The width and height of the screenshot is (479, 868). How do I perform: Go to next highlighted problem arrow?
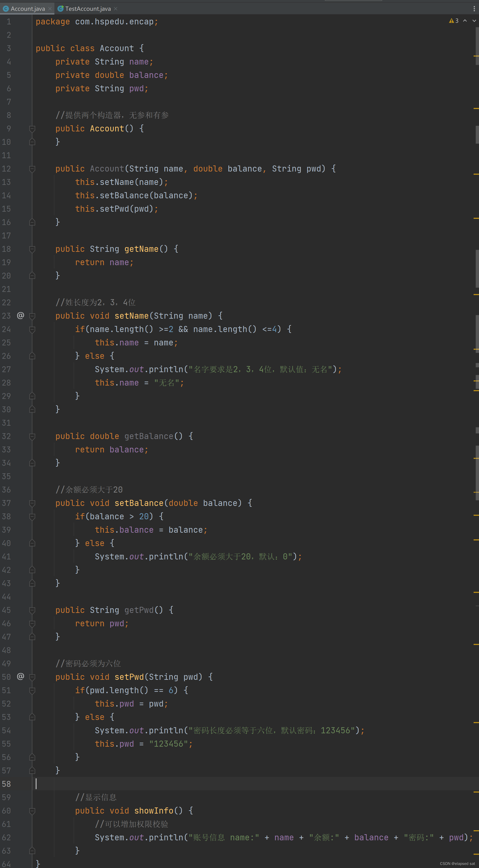pos(474,21)
